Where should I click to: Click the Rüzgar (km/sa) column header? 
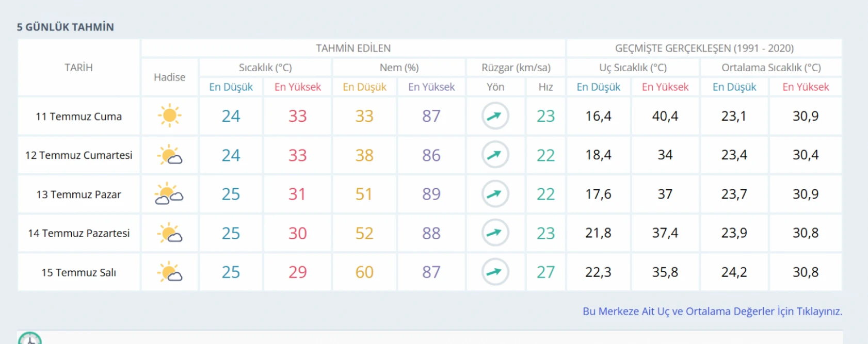516,68
